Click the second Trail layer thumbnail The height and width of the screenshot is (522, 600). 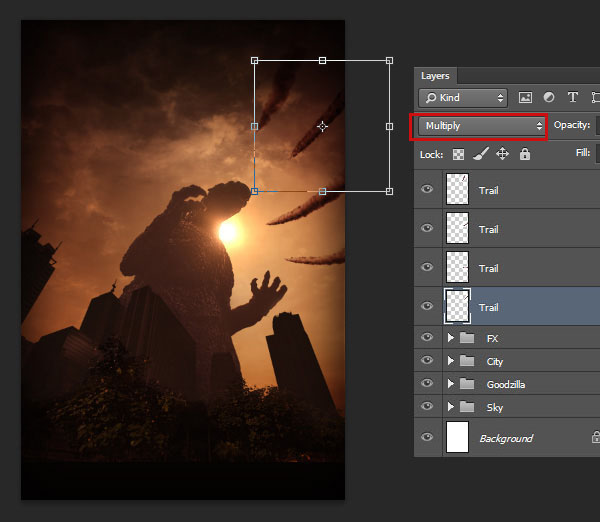(x=457, y=228)
